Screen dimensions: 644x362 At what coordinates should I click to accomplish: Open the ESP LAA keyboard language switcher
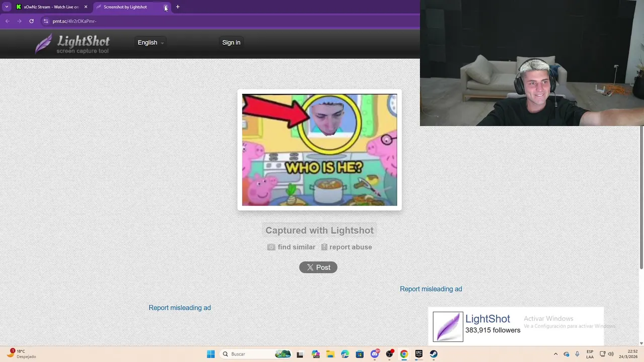590,354
